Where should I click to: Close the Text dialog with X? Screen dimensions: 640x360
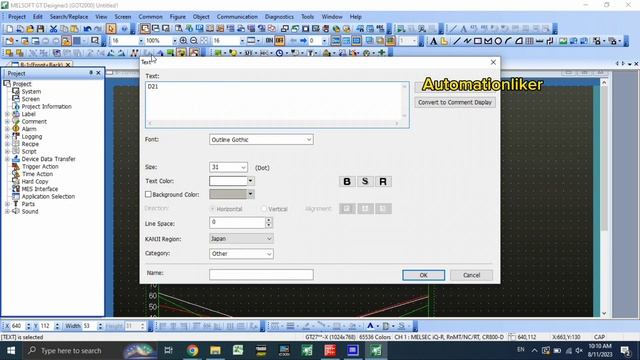pyautogui.click(x=493, y=62)
